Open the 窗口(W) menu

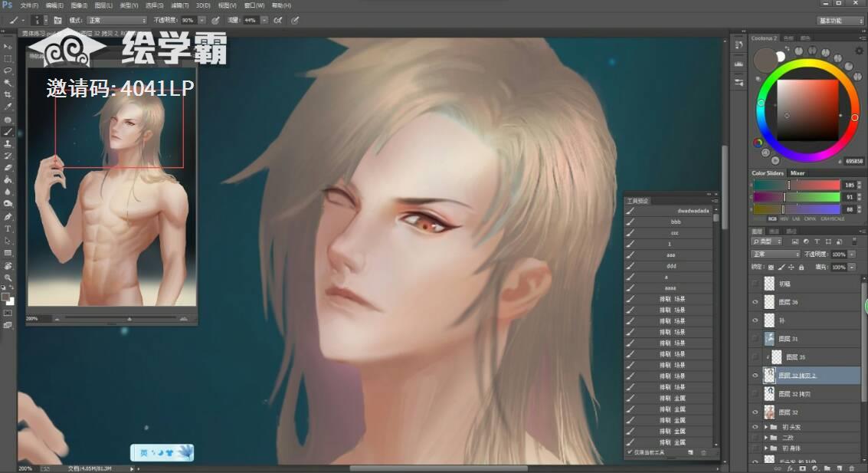tap(254, 5)
